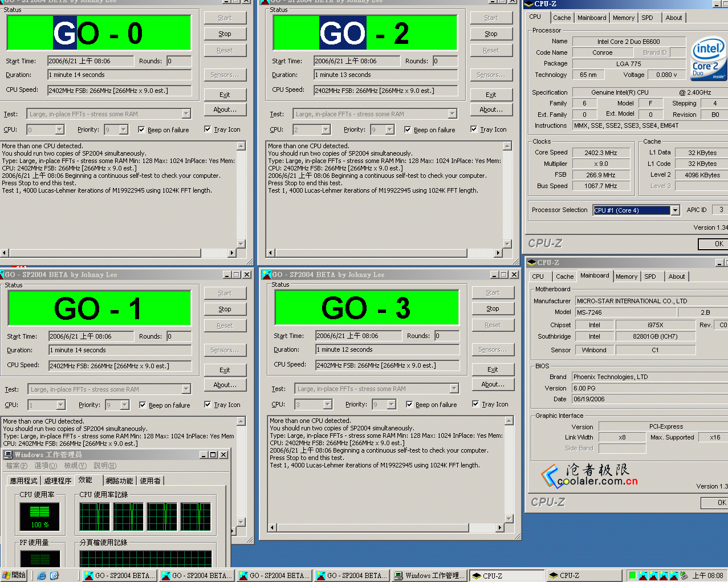Click the 100 % CPU usage gauge
The image size is (728, 582).
(40, 517)
